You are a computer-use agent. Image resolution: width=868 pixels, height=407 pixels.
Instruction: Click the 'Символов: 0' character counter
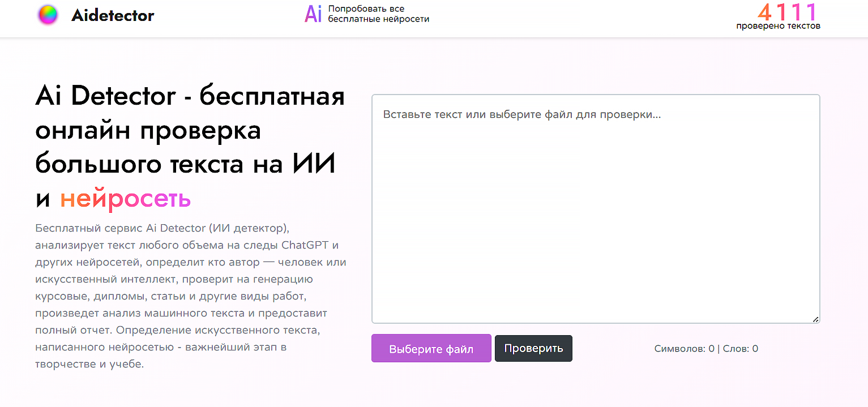tap(684, 349)
